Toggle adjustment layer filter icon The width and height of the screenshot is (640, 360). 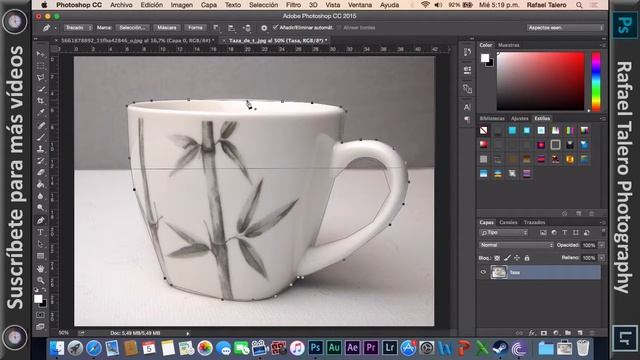[554, 233]
